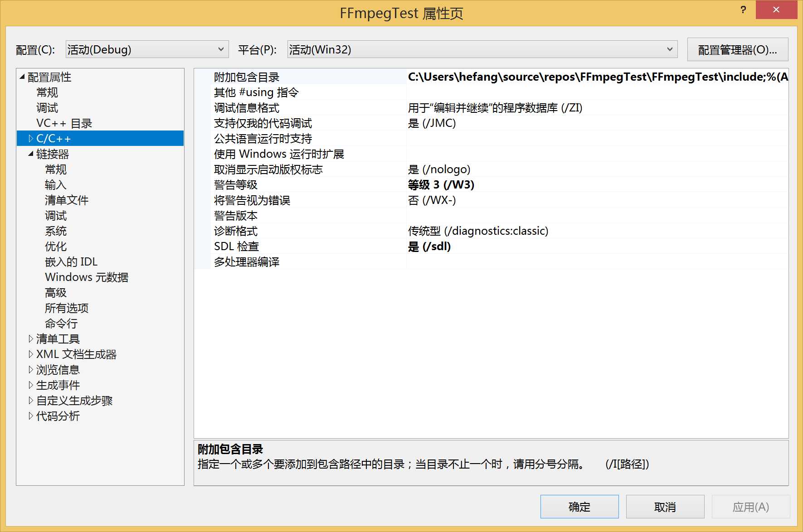The image size is (803, 532).
Task: Click the 附加包含目录 property name
Action: pos(247,77)
